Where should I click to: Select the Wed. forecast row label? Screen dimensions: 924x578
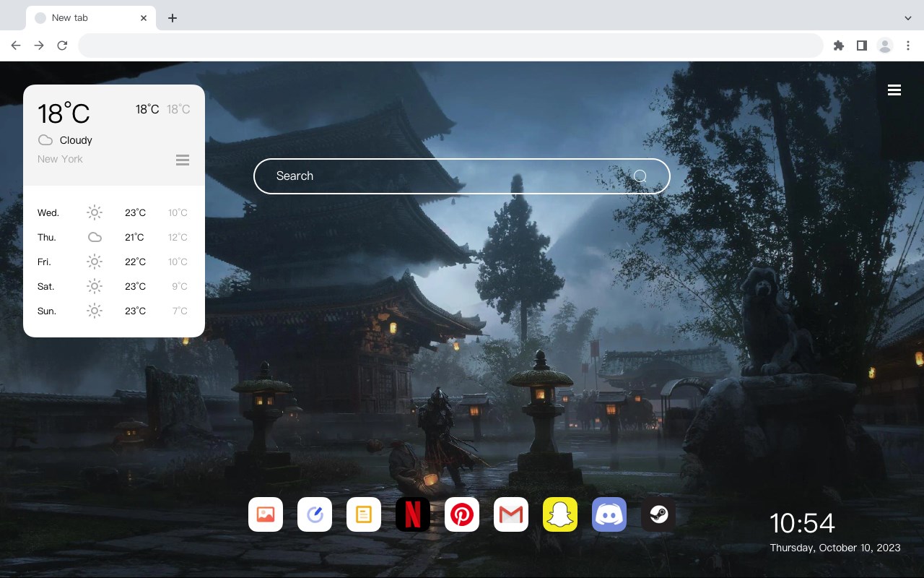(x=48, y=212)
